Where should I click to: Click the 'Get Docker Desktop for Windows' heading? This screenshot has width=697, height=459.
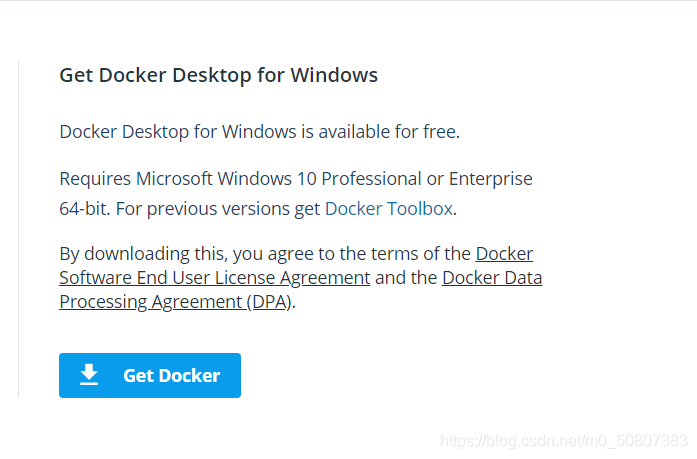point(219,75)
